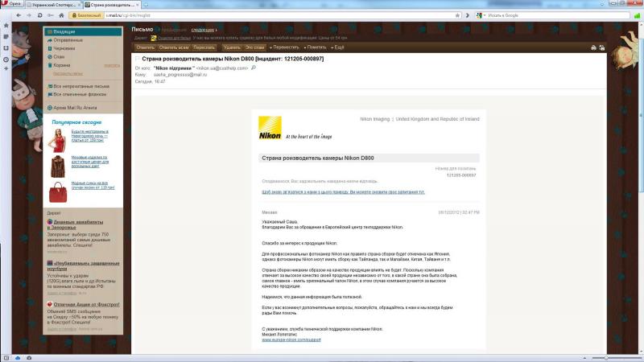Click the Меховые изделия ad link

tap(90, 162)
